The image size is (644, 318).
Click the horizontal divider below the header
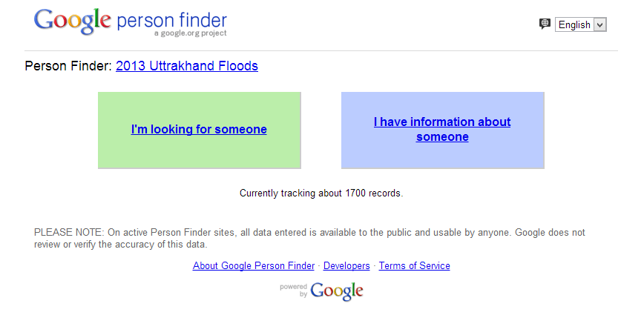(x=321, y=50)
